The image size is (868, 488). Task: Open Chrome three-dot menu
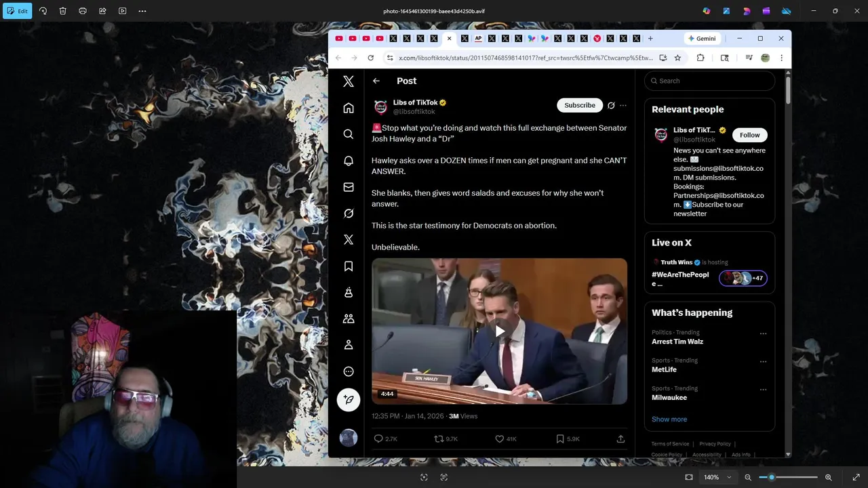pos(781,58)
